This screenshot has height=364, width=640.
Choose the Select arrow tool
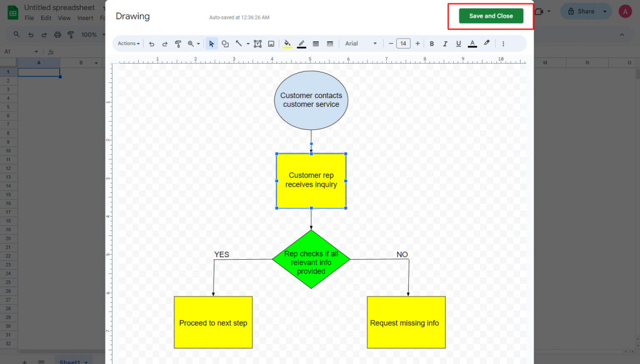(211, 44)
